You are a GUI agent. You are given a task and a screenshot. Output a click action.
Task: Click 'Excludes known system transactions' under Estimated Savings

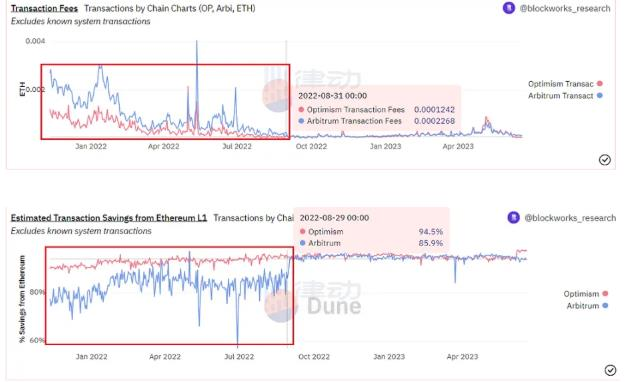(81, 231)
